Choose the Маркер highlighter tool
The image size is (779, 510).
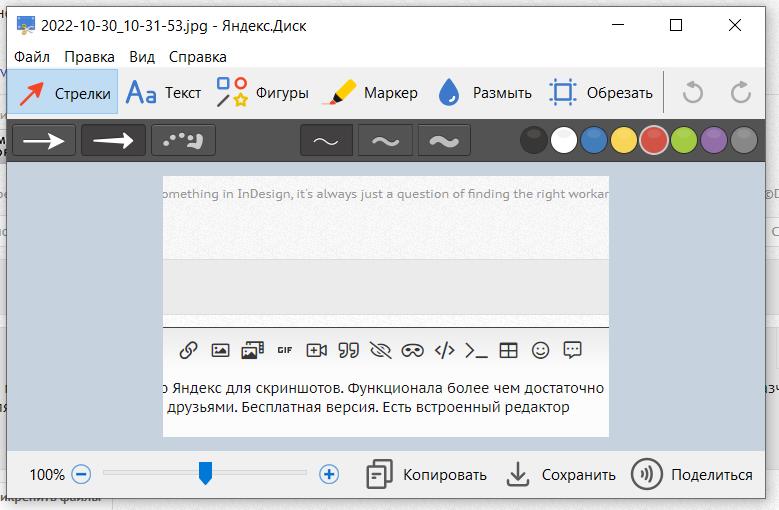click(370, 92)
